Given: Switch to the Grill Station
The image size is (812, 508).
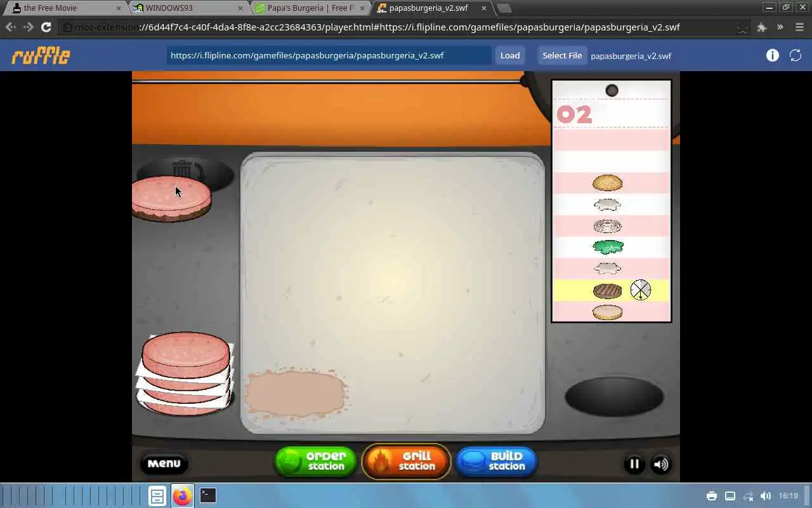Looking at the screenshot, I should click(406, 461).
